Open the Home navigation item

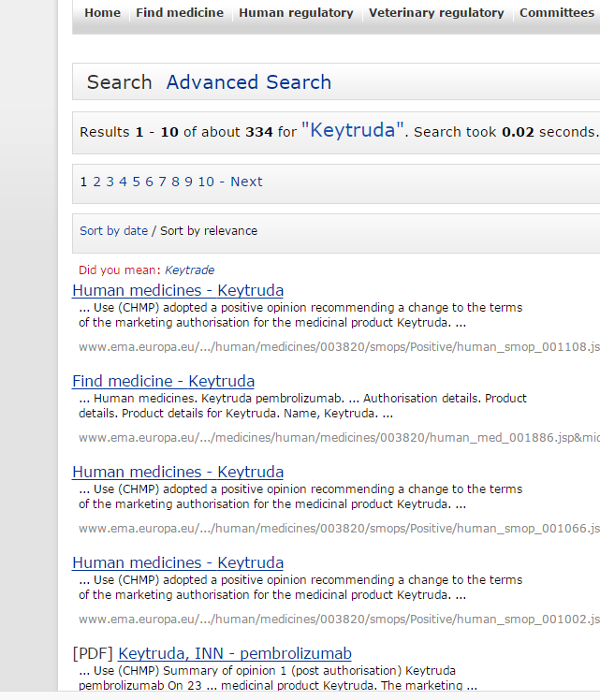click(102, 12)
